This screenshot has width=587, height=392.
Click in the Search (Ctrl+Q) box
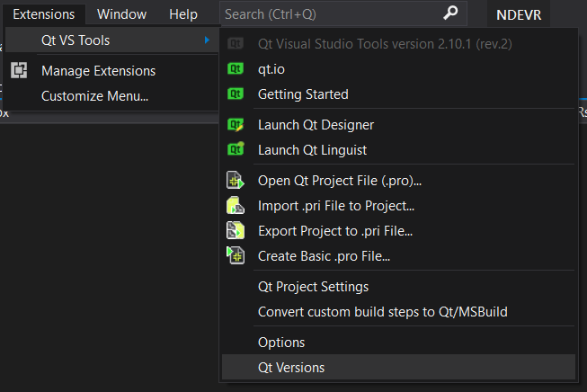tap(328, 14)
